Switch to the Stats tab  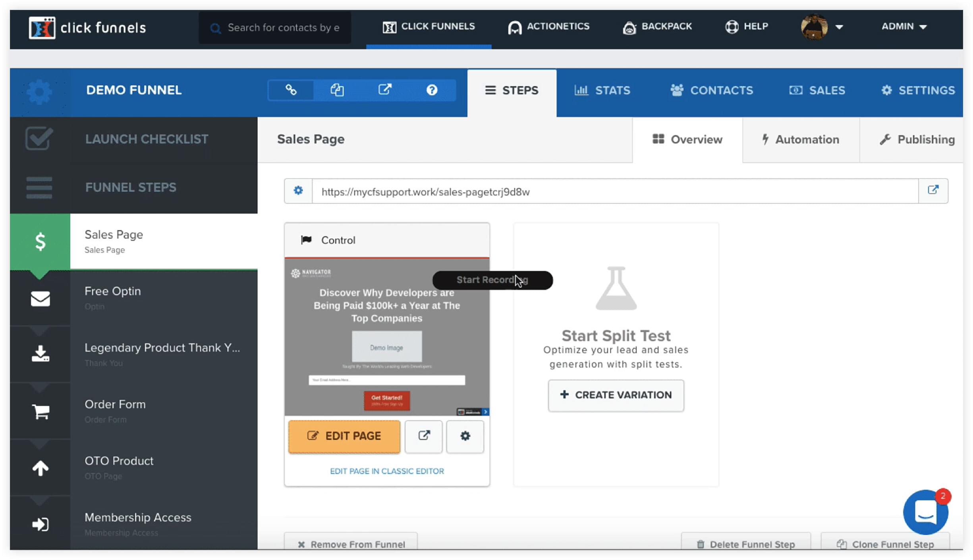602,91
